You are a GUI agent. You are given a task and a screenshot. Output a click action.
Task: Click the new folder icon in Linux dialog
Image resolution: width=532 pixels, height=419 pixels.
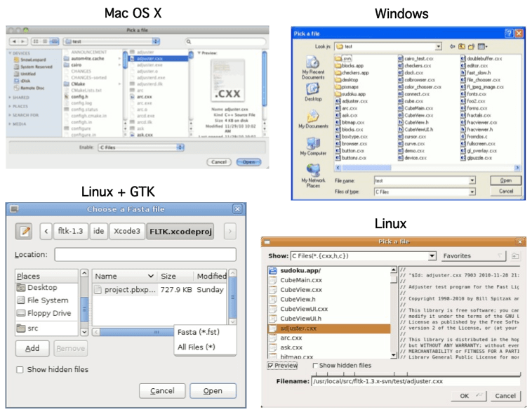click(515, 255)
